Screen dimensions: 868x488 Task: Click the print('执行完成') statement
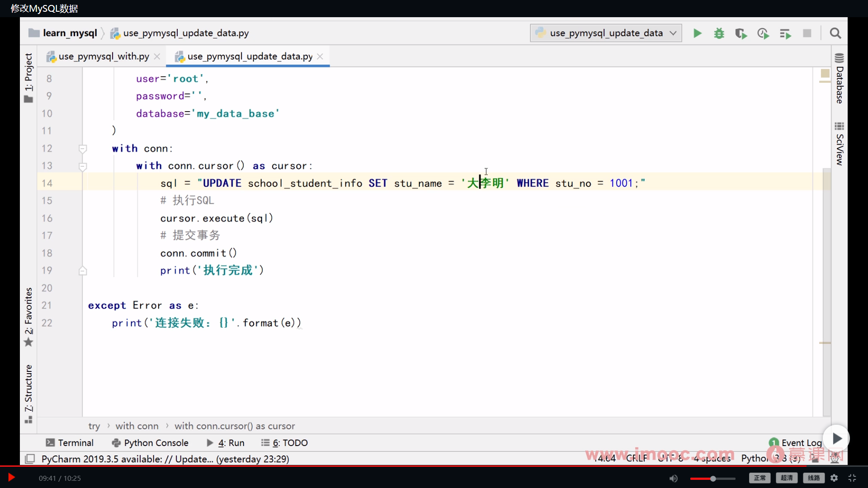click(x=212, y=270)
